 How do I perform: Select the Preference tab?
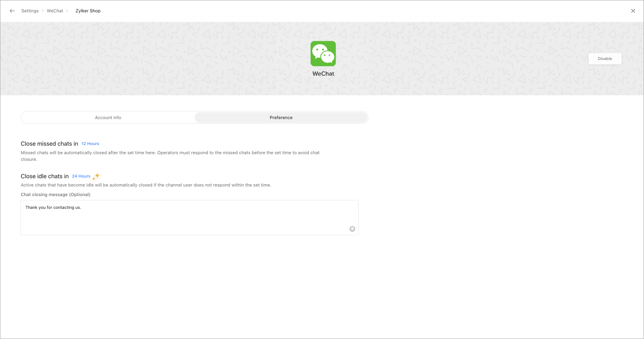pyautogui.click(x=281, y=117)
